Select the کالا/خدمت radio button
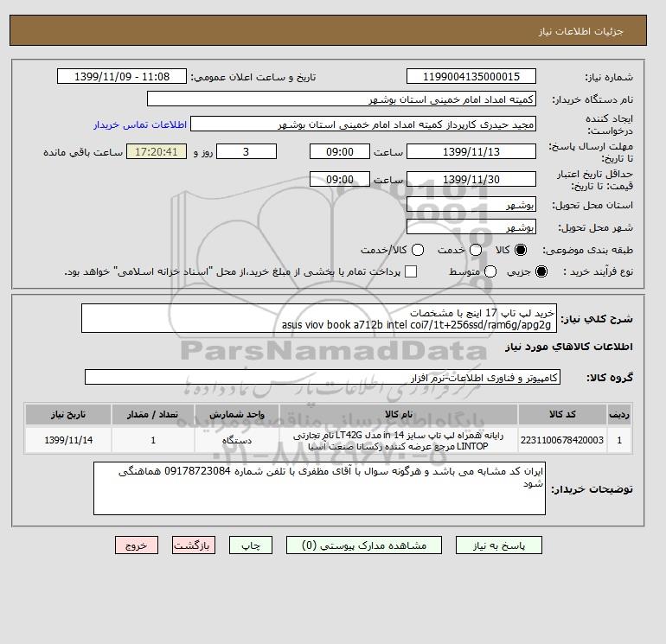The image size is (666, 644). tap(418, 250)
